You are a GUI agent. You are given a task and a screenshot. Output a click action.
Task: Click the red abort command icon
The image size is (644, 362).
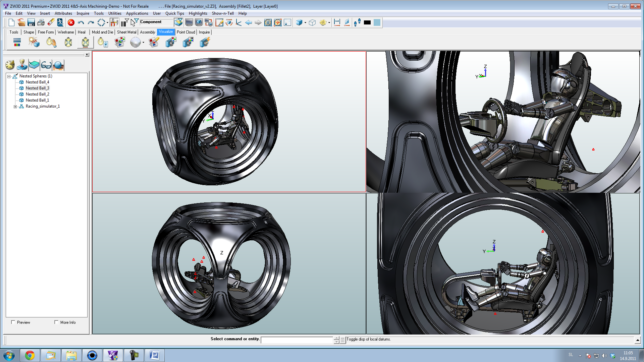pos(71,22)
